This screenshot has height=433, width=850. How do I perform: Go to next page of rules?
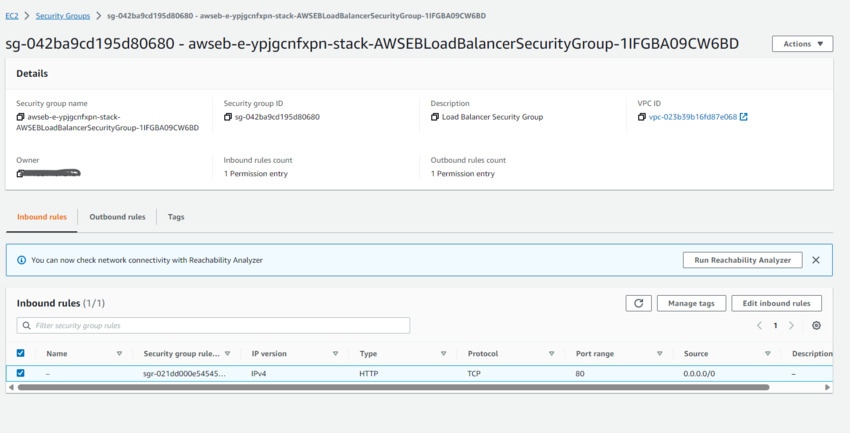click(x=791, y=326)
